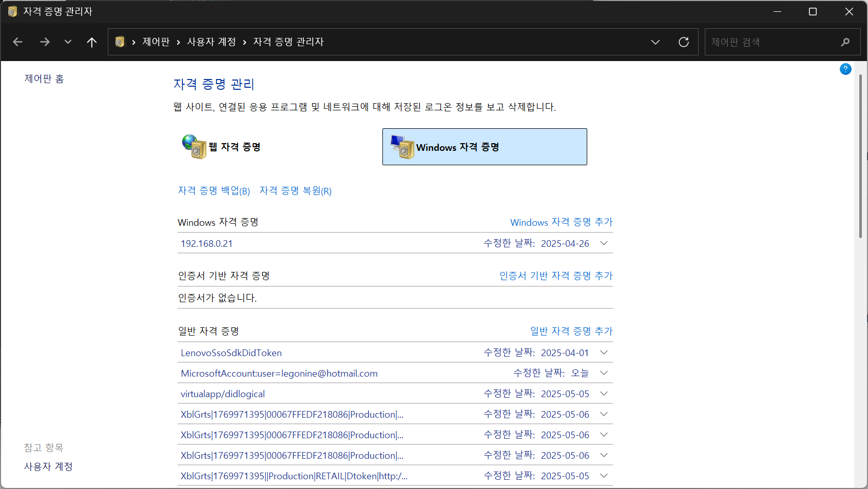
Task: Select 웹 자격 증명 globe vault icon
Action: click(194, 147)
